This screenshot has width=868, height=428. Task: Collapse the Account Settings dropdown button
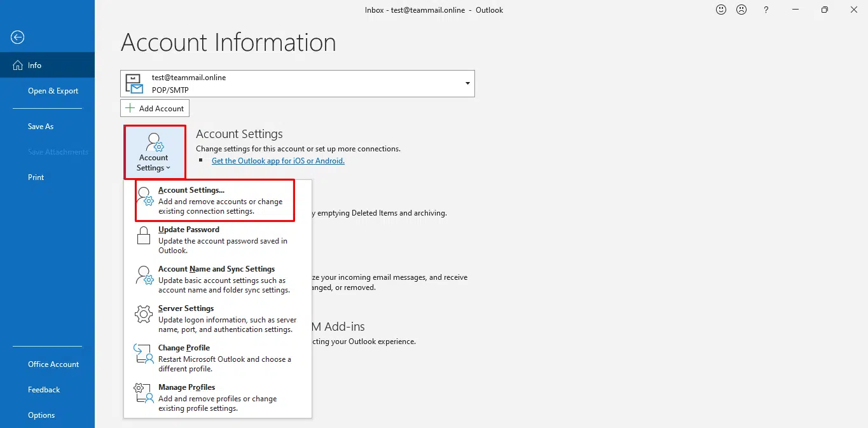tap(154, 152)
